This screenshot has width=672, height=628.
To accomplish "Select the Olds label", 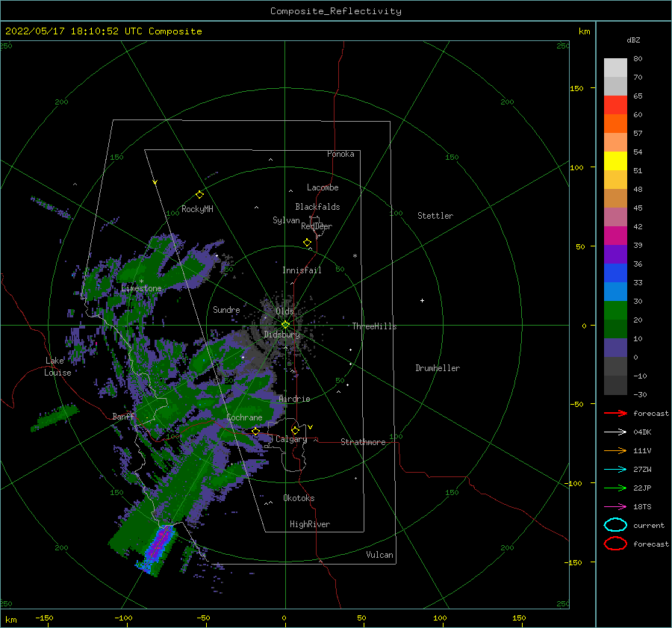I will click(284, 311).
